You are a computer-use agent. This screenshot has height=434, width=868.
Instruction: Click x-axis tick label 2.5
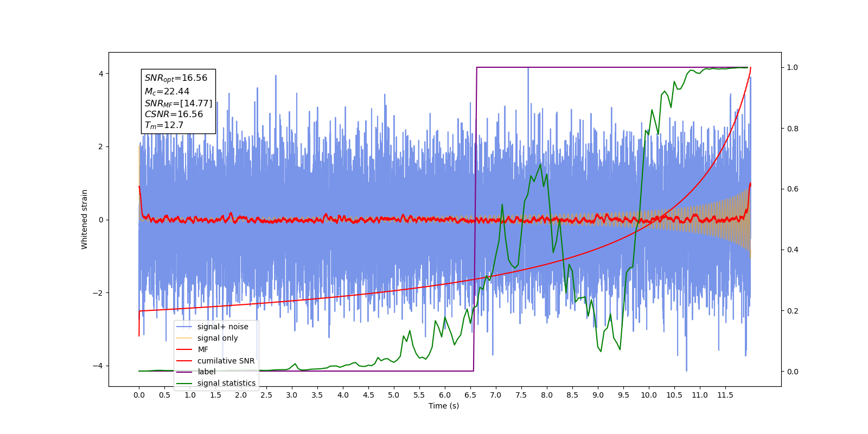pyautogui.click(x=266, y=395)
